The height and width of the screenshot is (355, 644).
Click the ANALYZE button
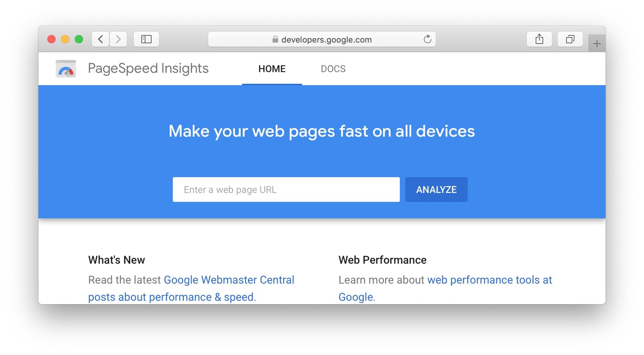point(436,189)
